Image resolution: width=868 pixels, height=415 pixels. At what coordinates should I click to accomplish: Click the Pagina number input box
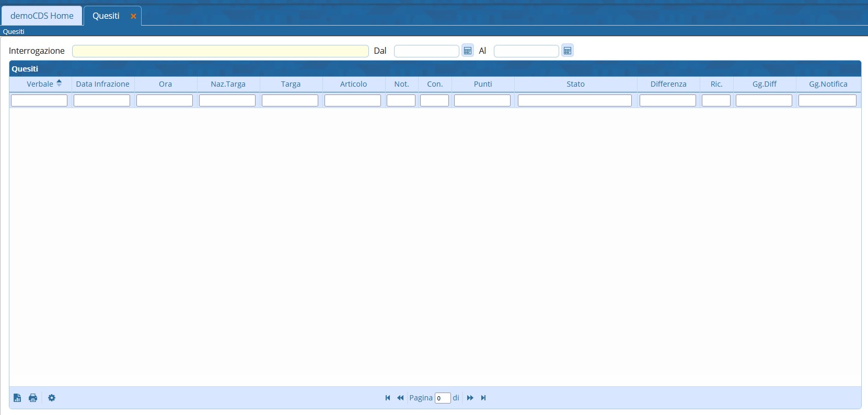click(442, 398)
